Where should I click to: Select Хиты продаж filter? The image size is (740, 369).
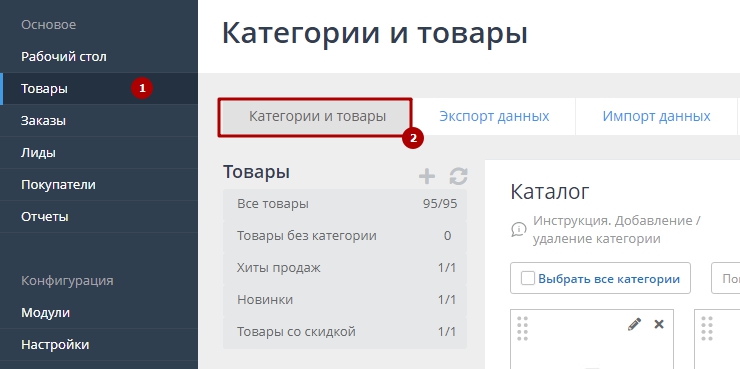(345, 268)
